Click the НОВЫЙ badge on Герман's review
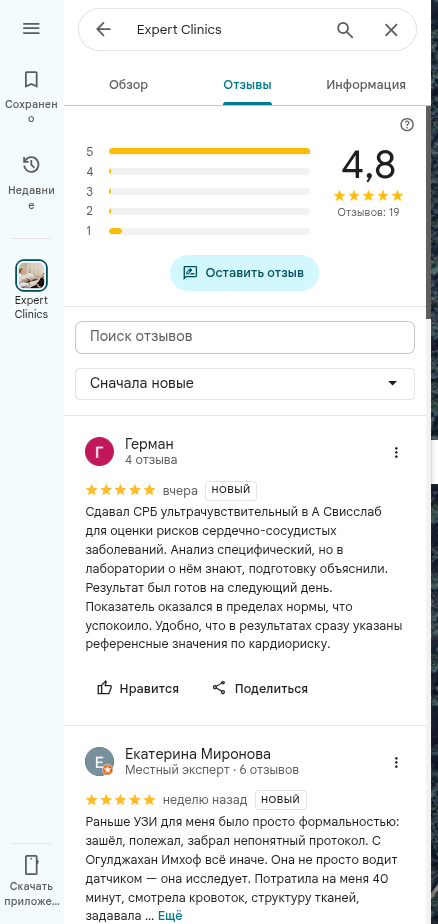 (x=231, y=490)
